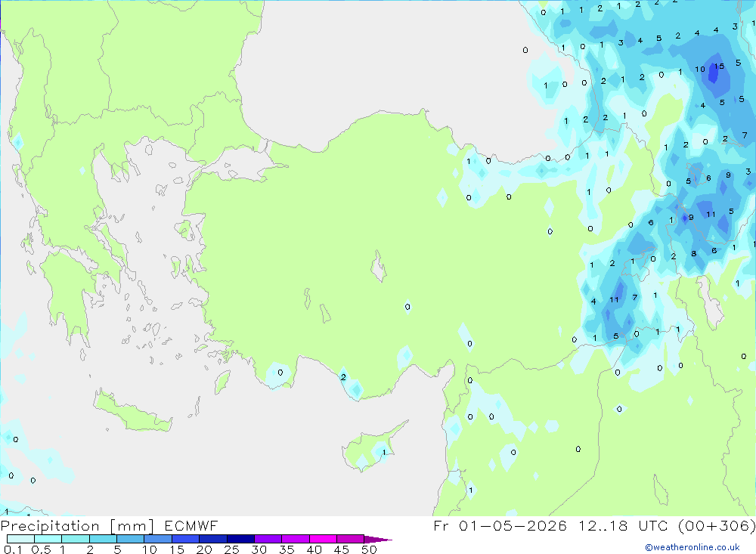The image size is (756, 554).
Task: Click the forecast date 'Fr 01-05-2026'
Action: pyautogui.click(x=500, y=525)
